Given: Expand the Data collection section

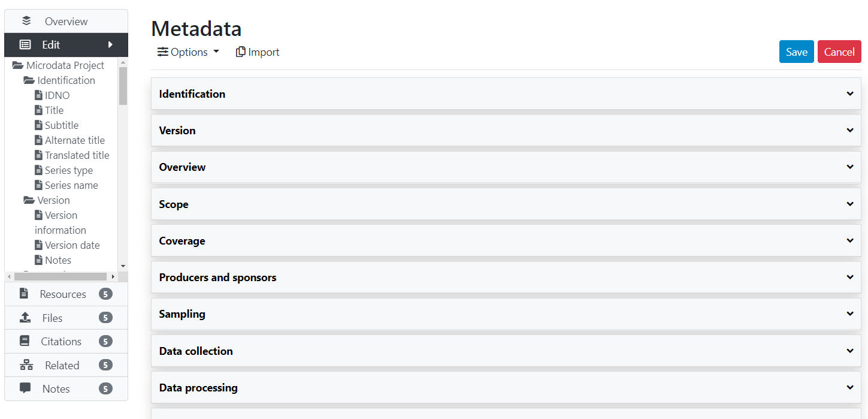Looking at the screenshot, I should [506, 351].
